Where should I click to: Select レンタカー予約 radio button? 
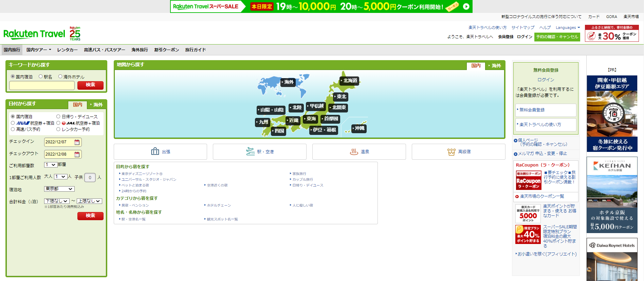[x=58, y=129]
